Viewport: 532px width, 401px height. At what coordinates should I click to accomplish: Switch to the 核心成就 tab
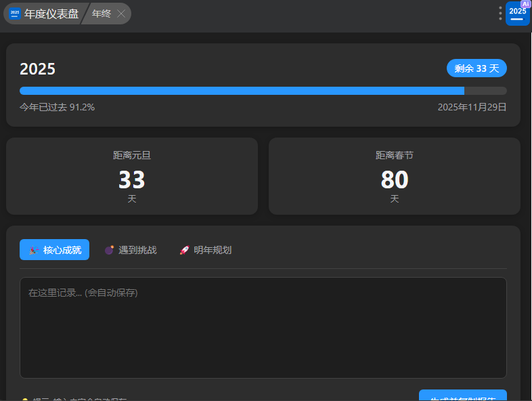55,250
